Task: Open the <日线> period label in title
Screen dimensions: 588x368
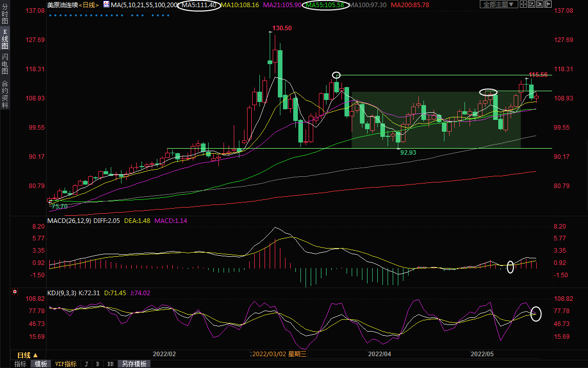Action: [87, 5]
